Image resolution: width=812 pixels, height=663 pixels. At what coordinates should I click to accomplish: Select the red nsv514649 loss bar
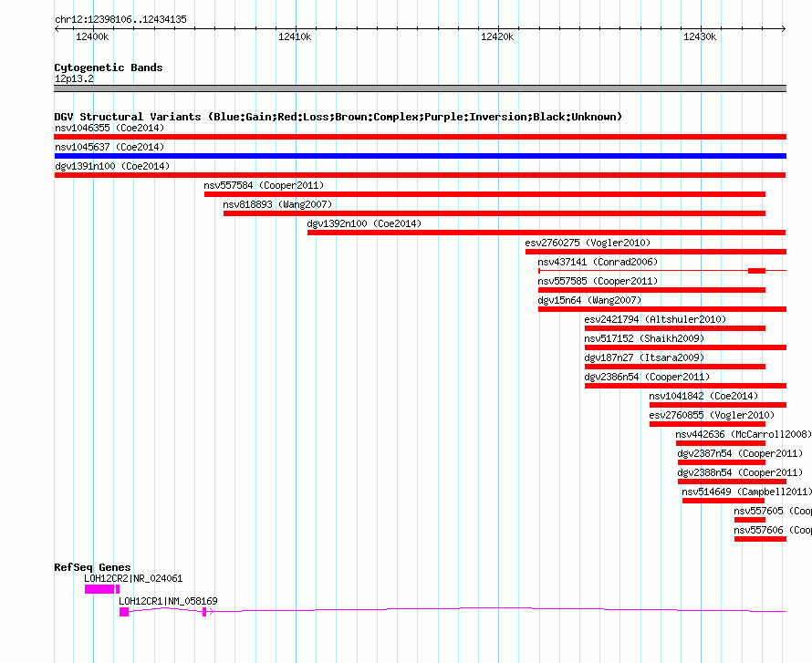(724, 501)
